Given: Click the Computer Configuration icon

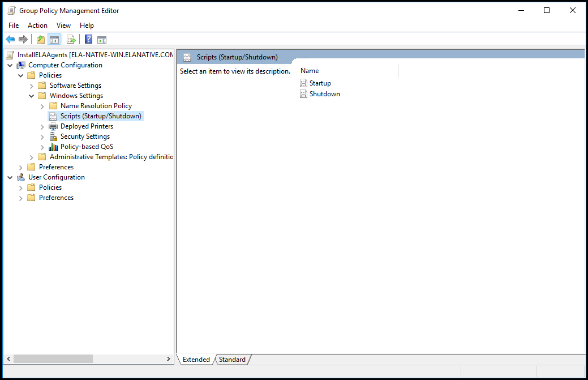Looking at the screenshot, I should point(21,65).
